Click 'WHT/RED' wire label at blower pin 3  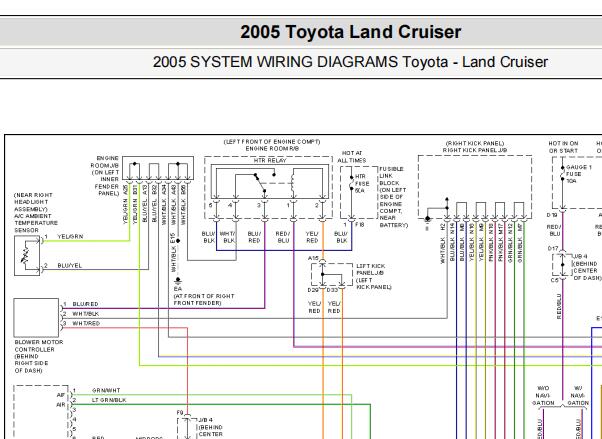click(86, 323)
